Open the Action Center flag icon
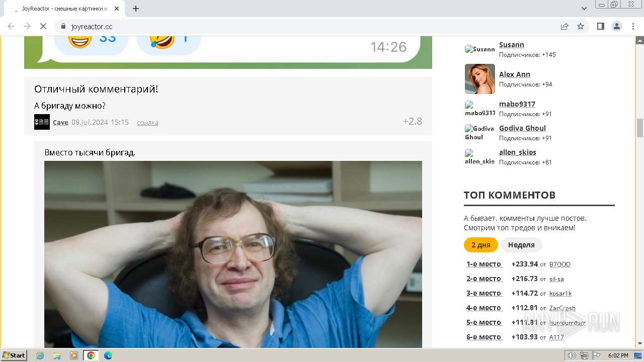The height and width of the screenshot is (362, 644). (x=596, y=355)
